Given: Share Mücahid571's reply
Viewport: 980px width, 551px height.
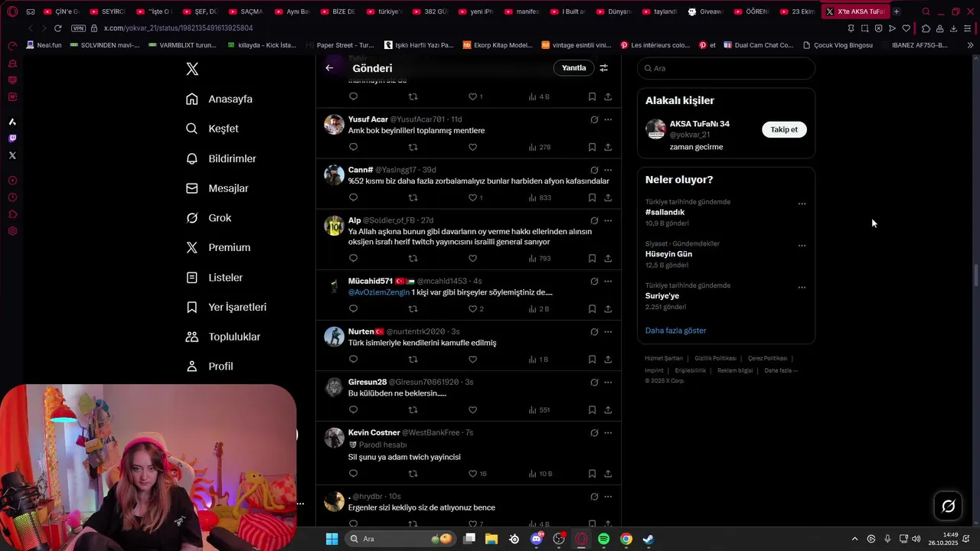Looking at the screenshot, I should tap(608, 309).
